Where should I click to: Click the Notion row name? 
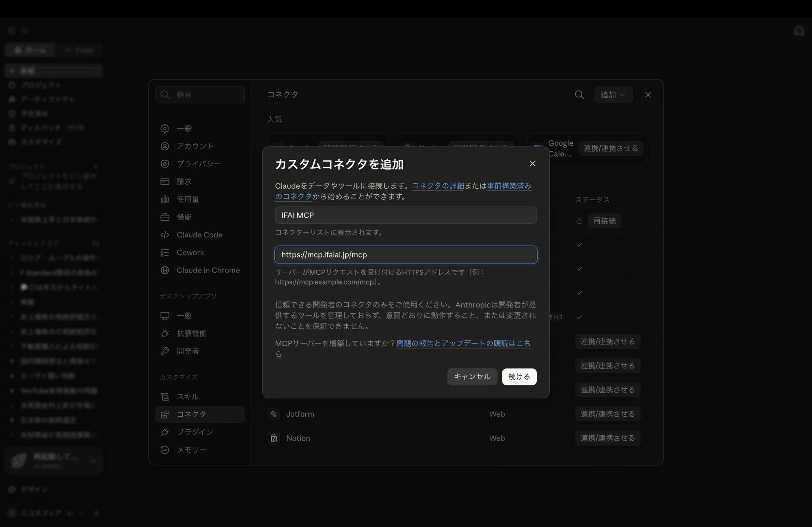(298, 438)
